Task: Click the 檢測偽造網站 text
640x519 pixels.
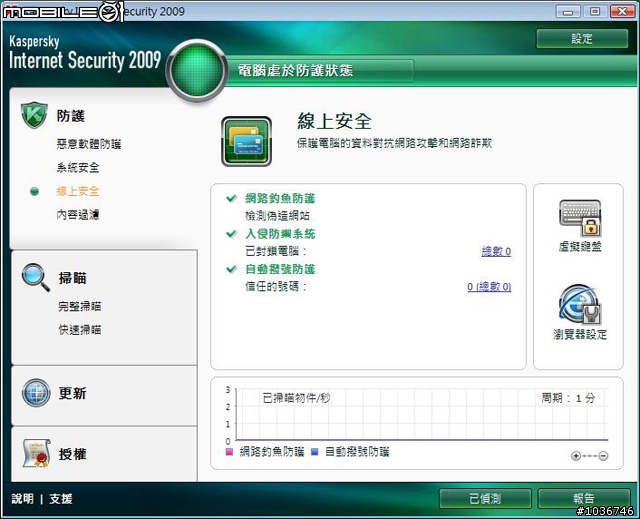Action: point(277,215)
